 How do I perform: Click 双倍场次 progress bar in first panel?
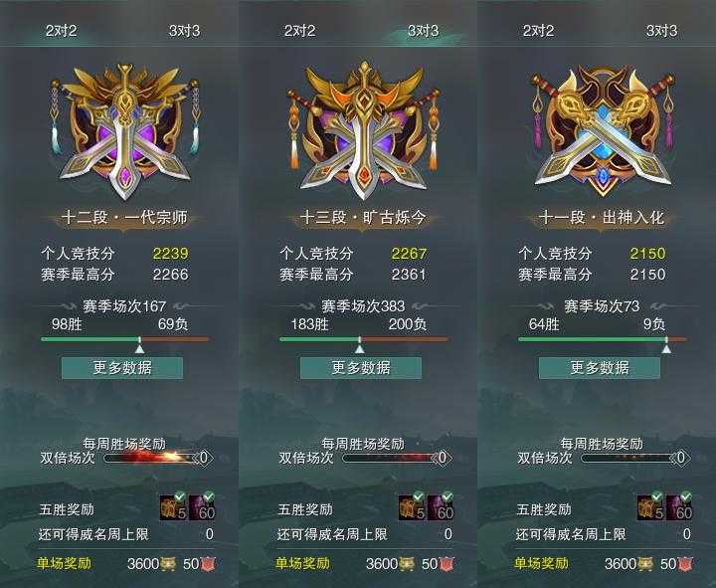154,458
